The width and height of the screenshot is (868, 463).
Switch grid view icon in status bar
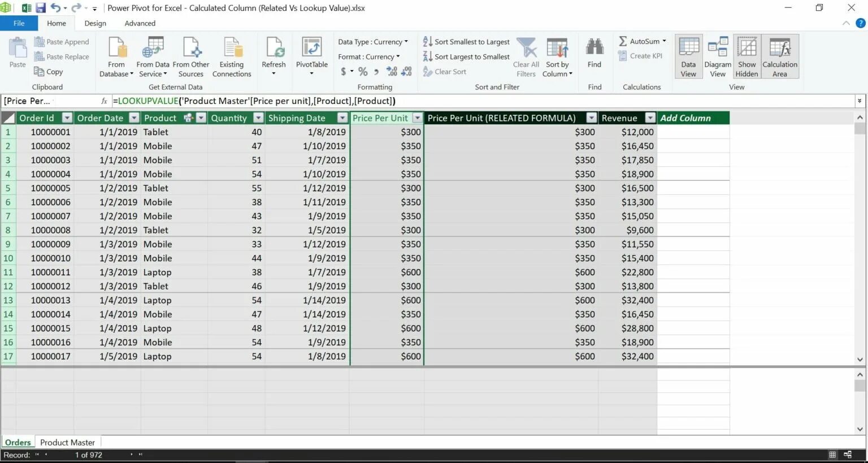832,455
